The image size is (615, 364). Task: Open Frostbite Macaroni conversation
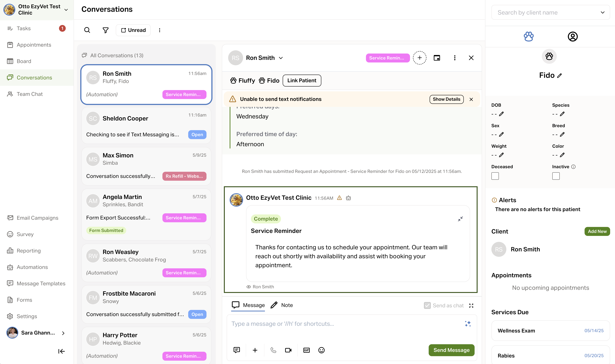[146, 304]
